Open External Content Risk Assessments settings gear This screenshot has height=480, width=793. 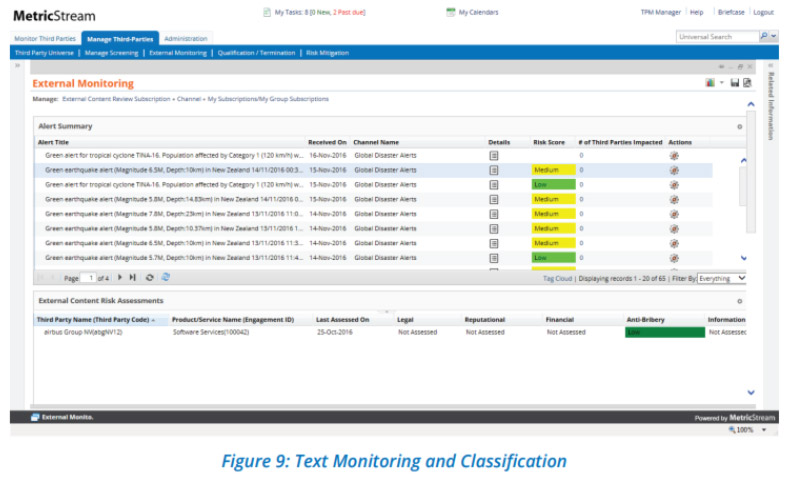pos(739,301)
